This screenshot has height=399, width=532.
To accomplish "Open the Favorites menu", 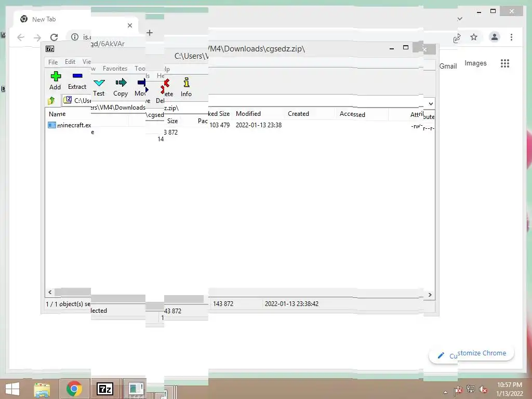I will pyautogui.click(x=115, y=69).
